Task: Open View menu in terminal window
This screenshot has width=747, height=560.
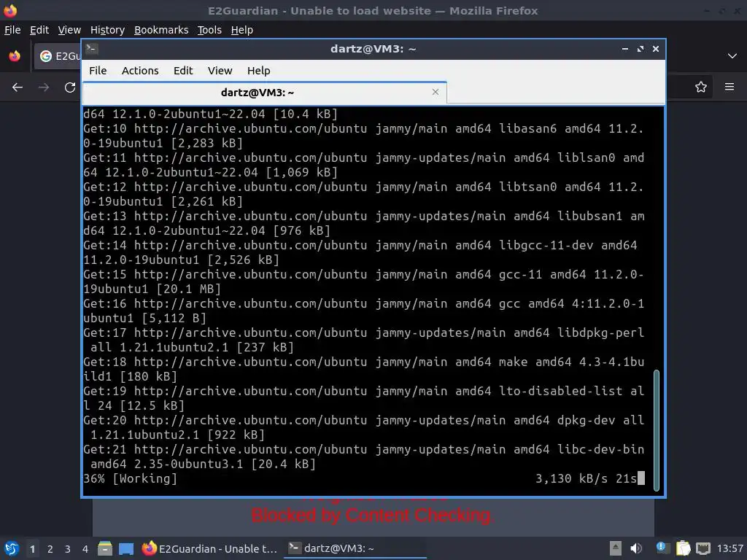Action: pyautogui.click(x=220, y=71)
